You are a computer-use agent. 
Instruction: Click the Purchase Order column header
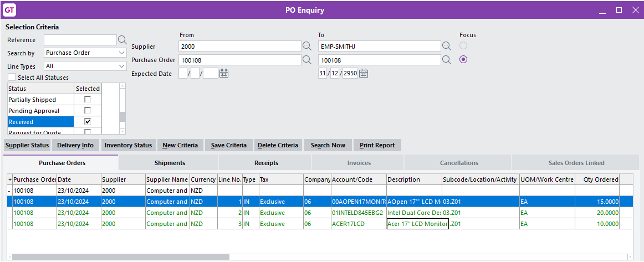[x=34, y=179]
